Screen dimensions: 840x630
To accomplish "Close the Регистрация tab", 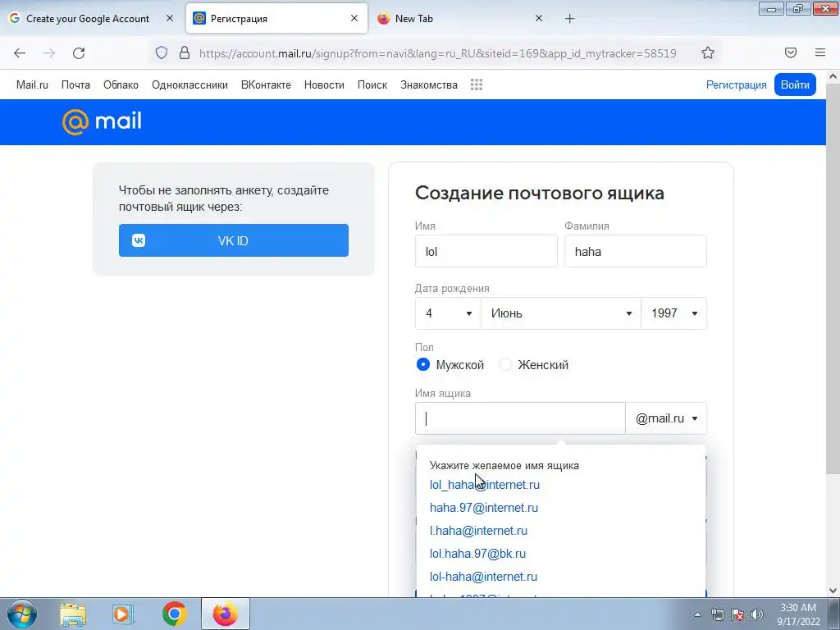I will click(x=354, y=18).
